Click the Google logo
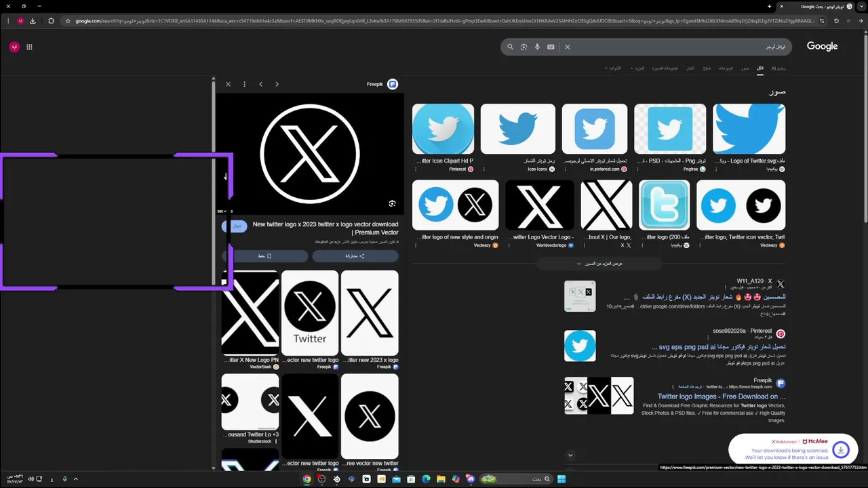The image size is (868, 488). 822,46
